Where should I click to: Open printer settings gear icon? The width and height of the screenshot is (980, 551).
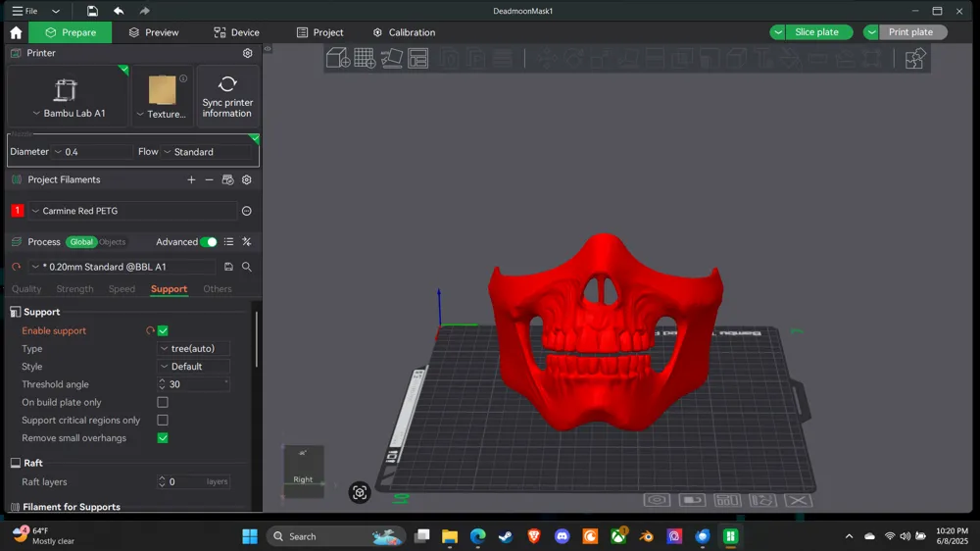click(248, 53)
